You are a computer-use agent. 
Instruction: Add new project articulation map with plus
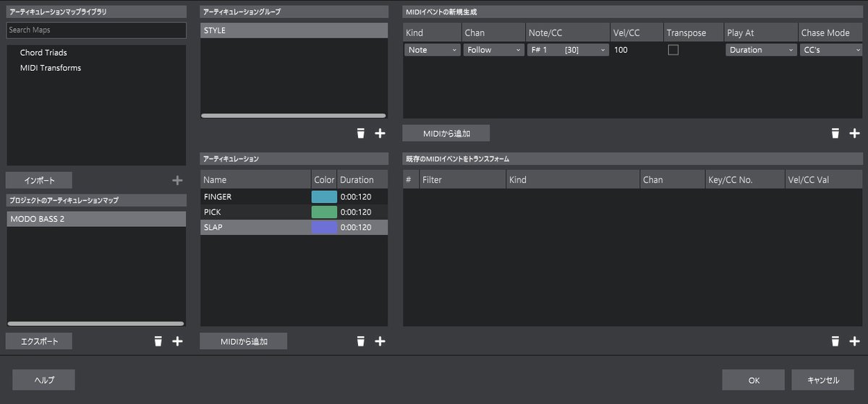tap(177, 341)
